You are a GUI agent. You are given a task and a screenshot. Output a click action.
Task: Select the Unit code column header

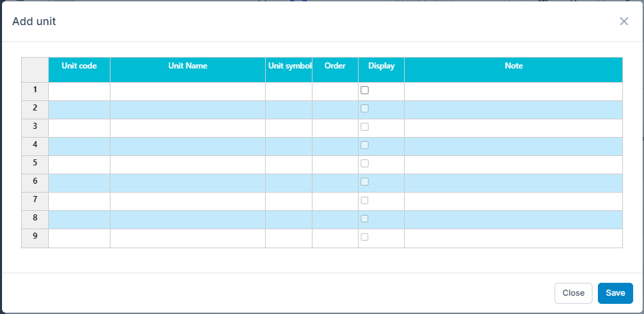(x=79, y=66)
